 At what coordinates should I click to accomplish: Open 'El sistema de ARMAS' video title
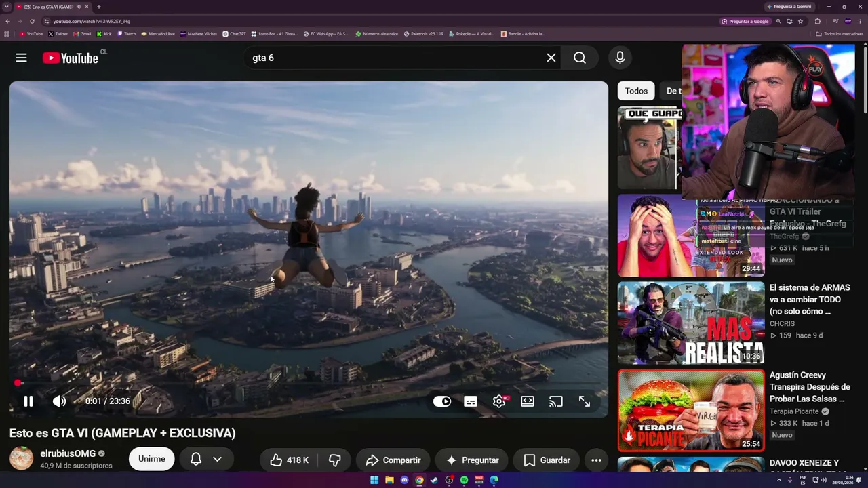(x=810, y=300)
